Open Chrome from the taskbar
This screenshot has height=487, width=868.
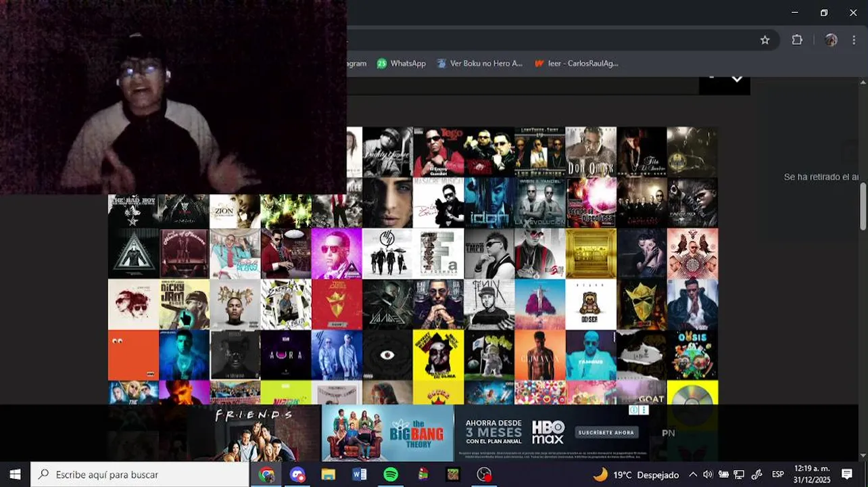[267, 475]
